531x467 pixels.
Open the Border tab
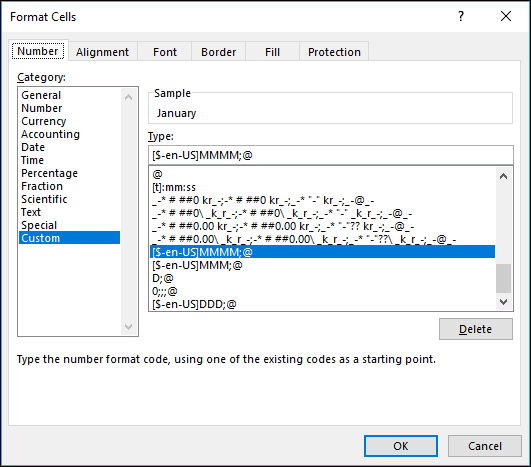click(218, 52)
